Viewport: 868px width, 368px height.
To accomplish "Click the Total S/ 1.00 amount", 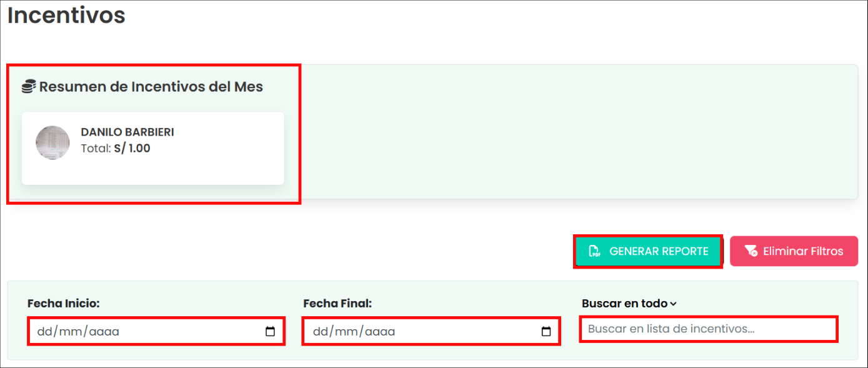I will tap(132, 149).
